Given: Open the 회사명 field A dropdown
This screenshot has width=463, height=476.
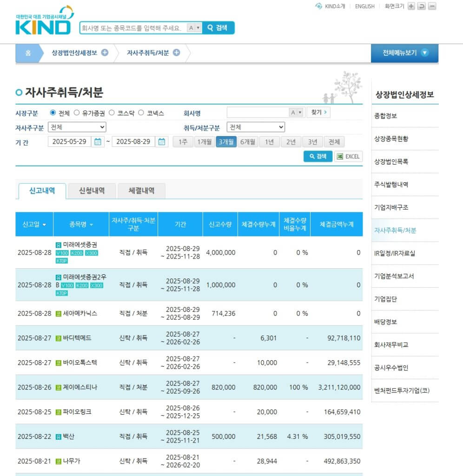Looking at the screenshot, I should click(296, 112).
